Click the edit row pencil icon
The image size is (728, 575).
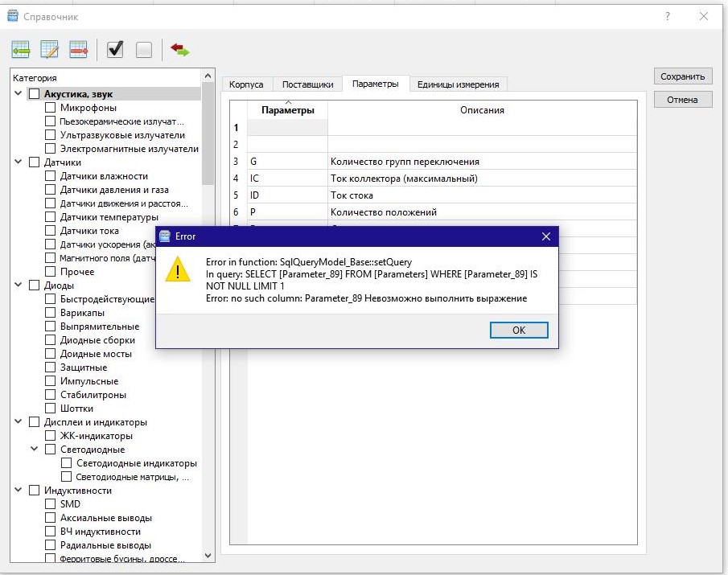[50, 50]
